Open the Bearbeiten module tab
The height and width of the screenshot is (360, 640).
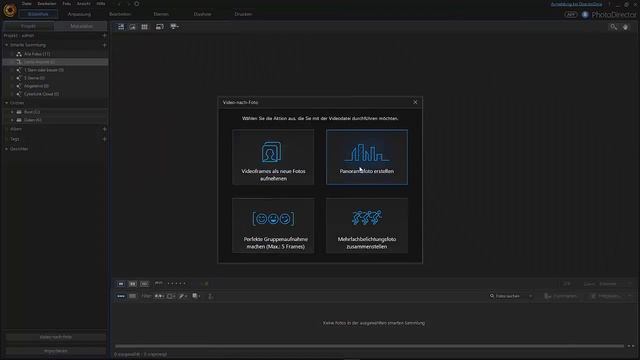click(x=120, y=14)
